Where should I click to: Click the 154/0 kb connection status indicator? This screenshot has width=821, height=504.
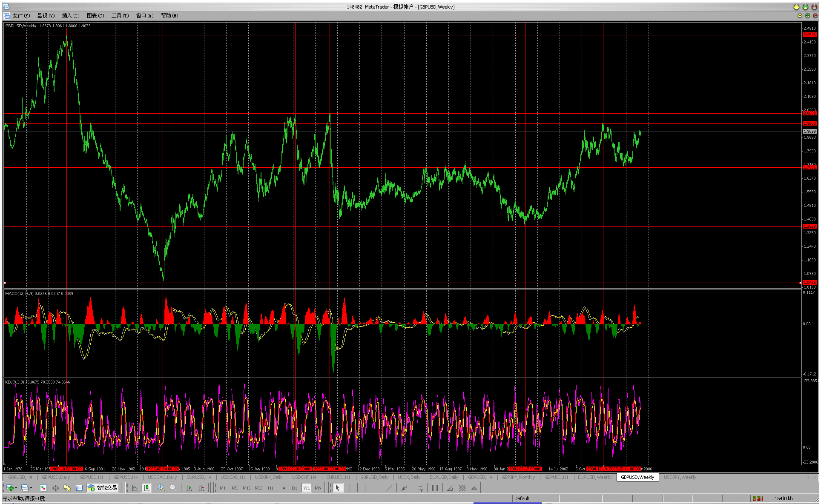pos(784,498)
